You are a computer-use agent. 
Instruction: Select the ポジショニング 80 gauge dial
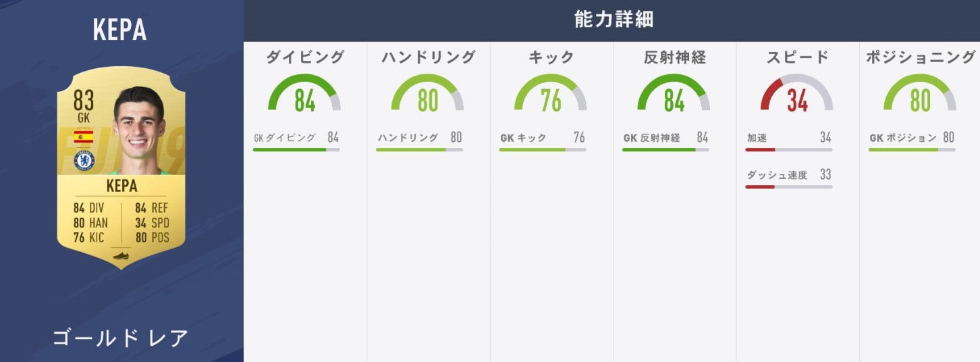[x=920, y=94]
